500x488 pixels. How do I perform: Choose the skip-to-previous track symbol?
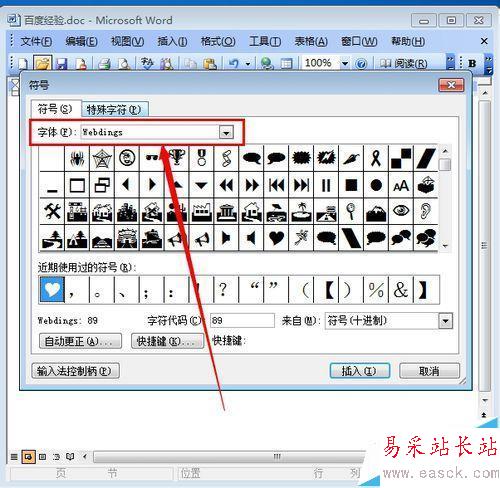click(276, 185)
